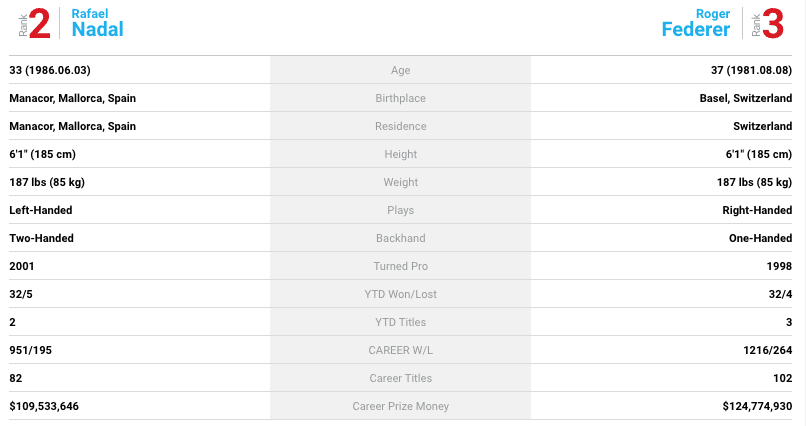The width and height of the screenshot is (806, 426).
Task: Select the Age row label
Action: click(400, 70)
